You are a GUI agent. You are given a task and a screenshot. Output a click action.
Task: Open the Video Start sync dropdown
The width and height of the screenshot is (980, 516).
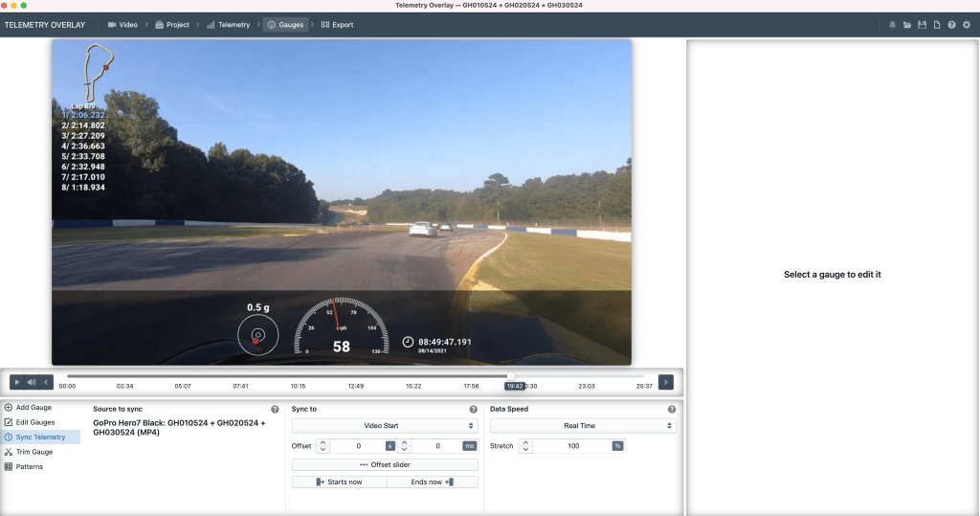click(384, 426)
